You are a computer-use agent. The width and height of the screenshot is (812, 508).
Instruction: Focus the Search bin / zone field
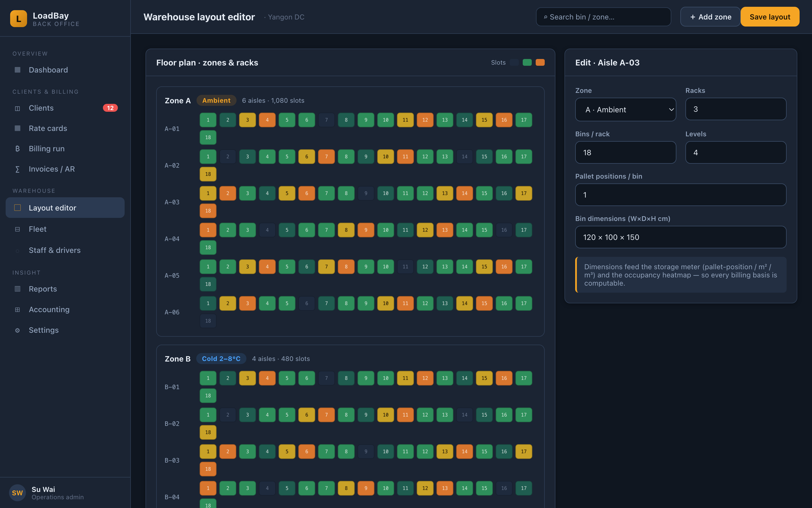point(603,17)
